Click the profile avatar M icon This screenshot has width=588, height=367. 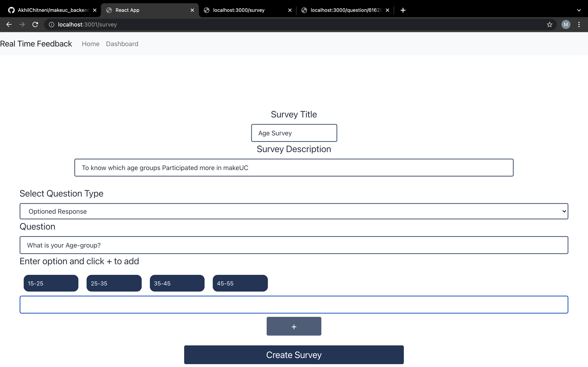click(566, 24)
